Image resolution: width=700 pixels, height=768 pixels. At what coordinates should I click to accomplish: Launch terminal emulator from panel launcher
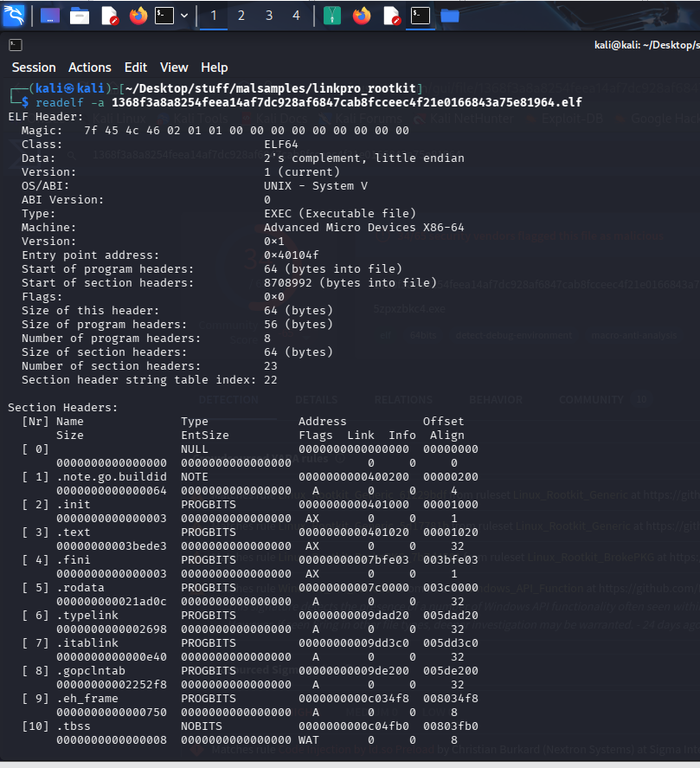tap(164, 16)
